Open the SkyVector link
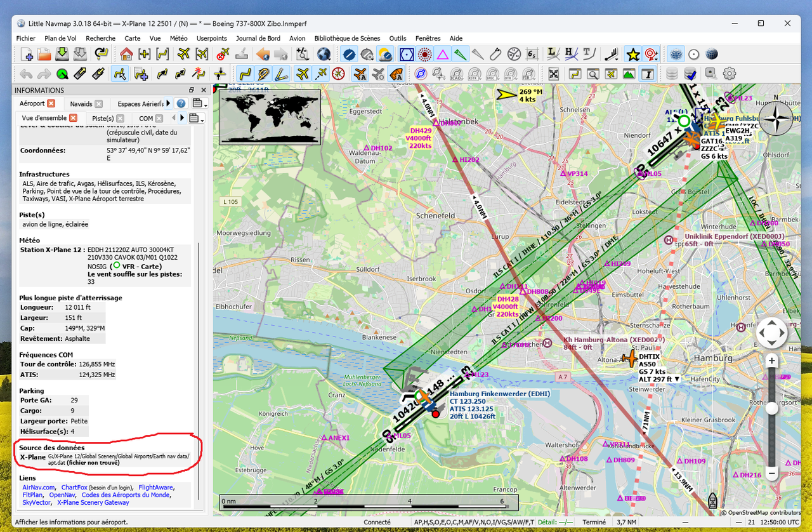 click(37, 502)
